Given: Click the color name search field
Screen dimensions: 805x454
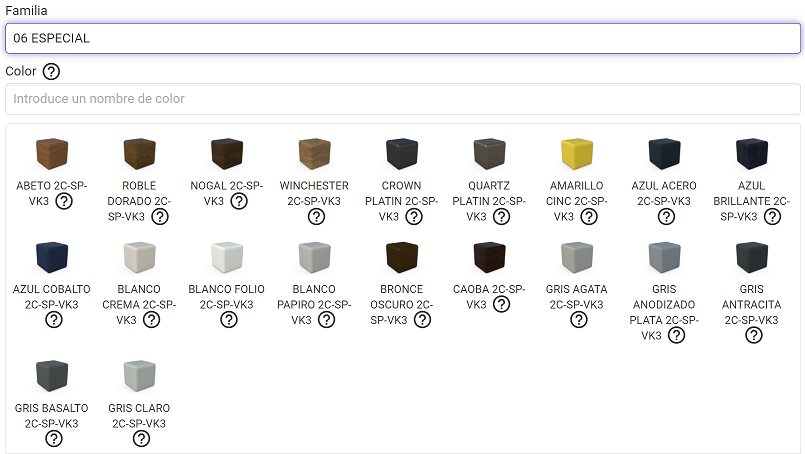Looking at the screenshot, I should coord(402,99).
